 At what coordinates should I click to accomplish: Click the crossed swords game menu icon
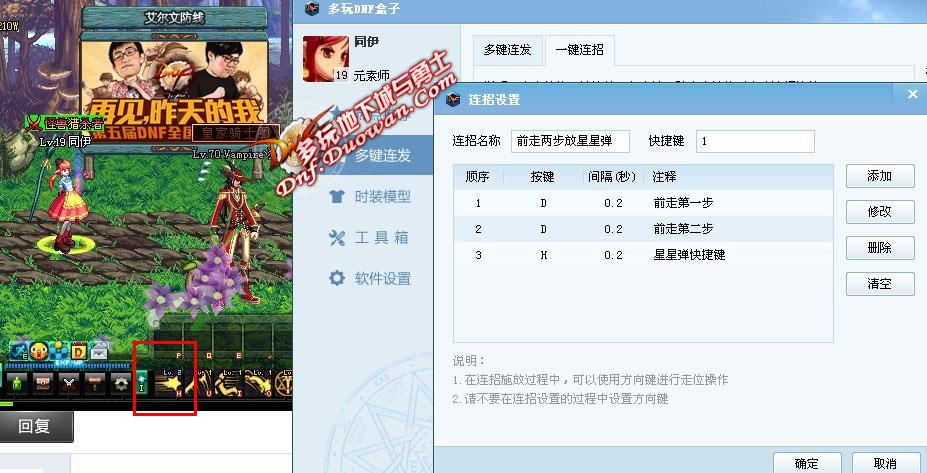(x=69, y=384)
